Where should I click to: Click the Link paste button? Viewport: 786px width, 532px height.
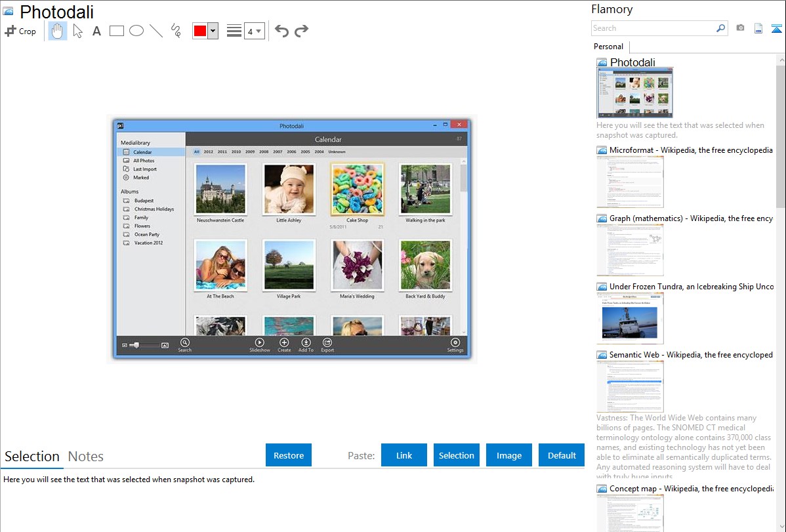point(404,455)
